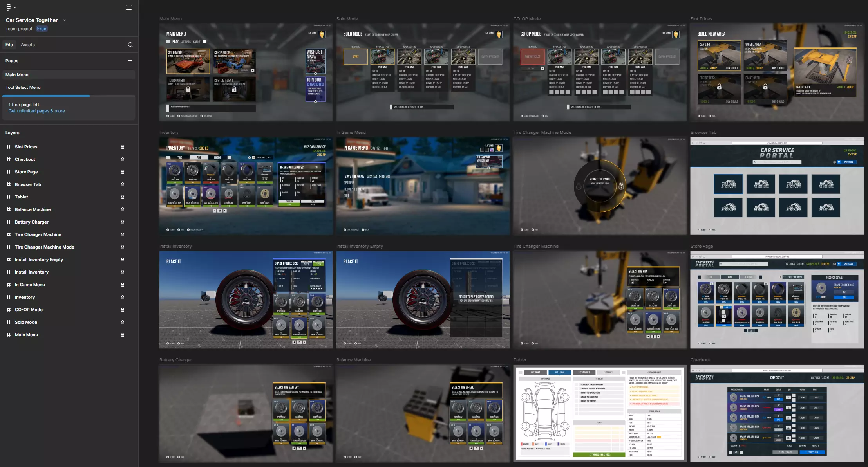Unlock the Checkout layer lock
Viewport: 868px width, 467px height.
tap(123, 159)
